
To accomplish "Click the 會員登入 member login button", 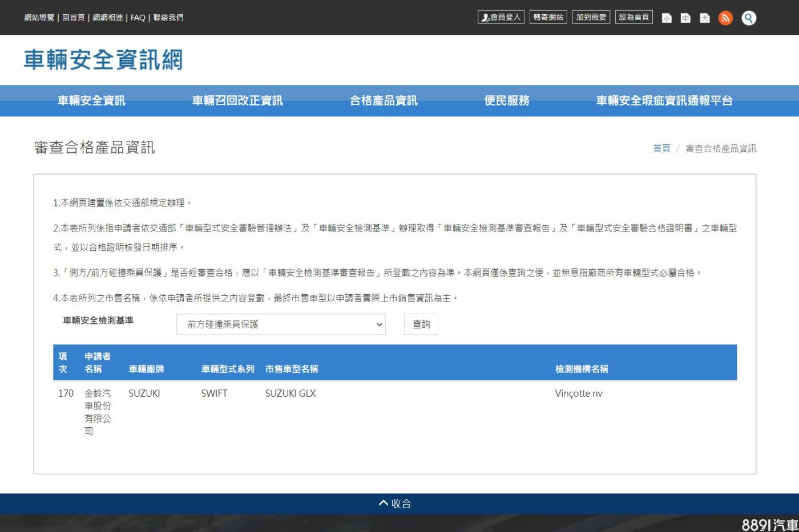I will [501, 17].
